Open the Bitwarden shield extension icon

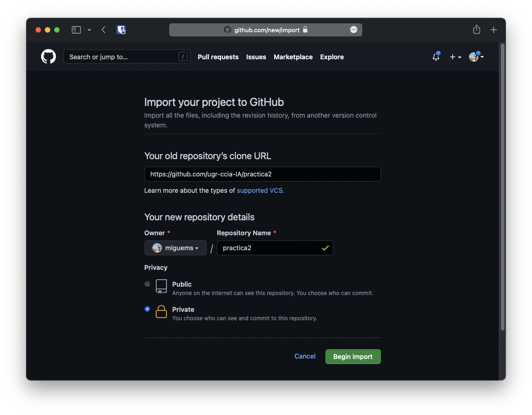click(121, 30)
